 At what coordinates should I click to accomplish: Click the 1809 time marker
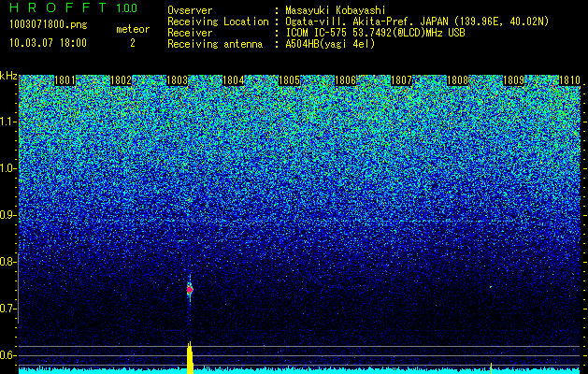click(x=513, y=80)
